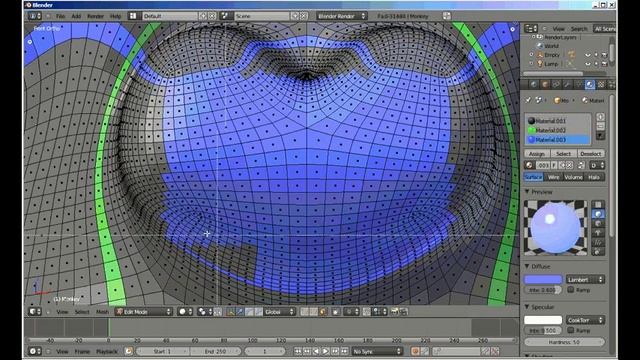
Task: Collapse the Specular panel
Action: click(x=527, y=307)
